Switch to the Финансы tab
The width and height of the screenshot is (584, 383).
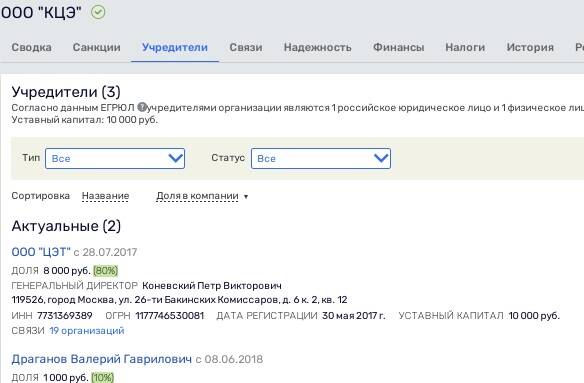399,47
